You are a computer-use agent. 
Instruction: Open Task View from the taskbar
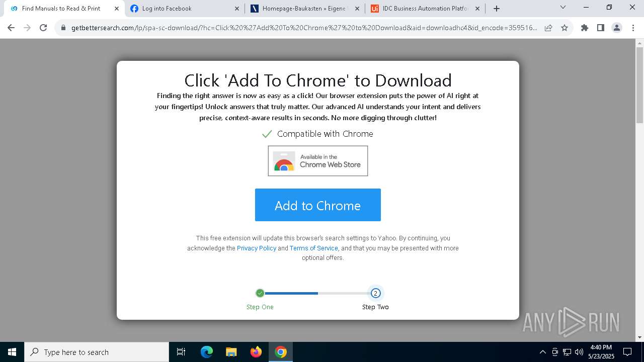point(181,352)
